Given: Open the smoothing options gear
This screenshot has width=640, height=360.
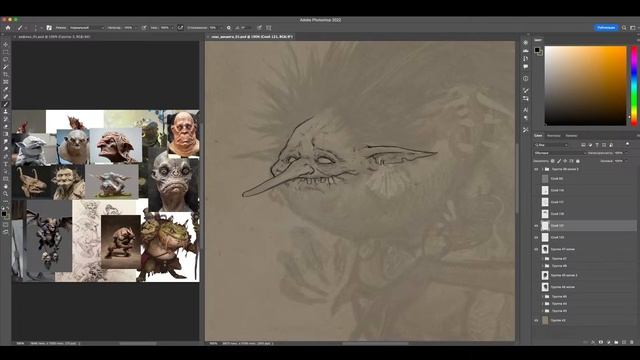Looking at the screenshot, I should click(x=229, y=28).
